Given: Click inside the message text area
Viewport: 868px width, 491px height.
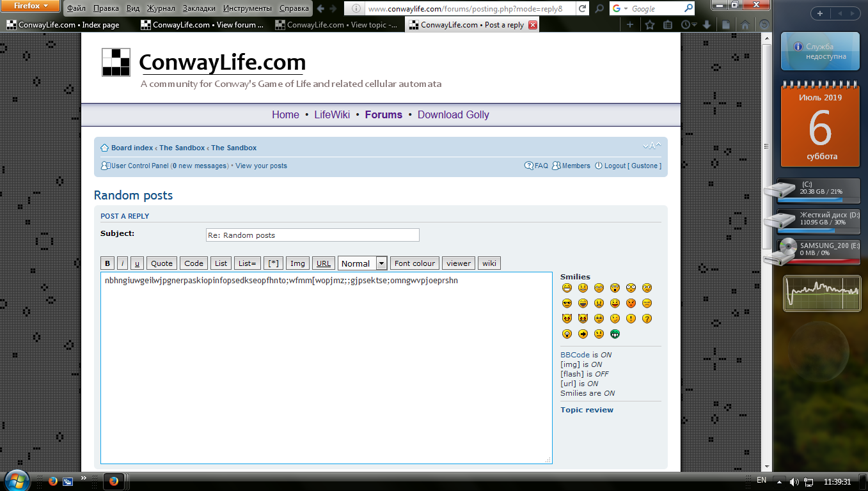Looking at the screenshot, I should pos(326,368).
